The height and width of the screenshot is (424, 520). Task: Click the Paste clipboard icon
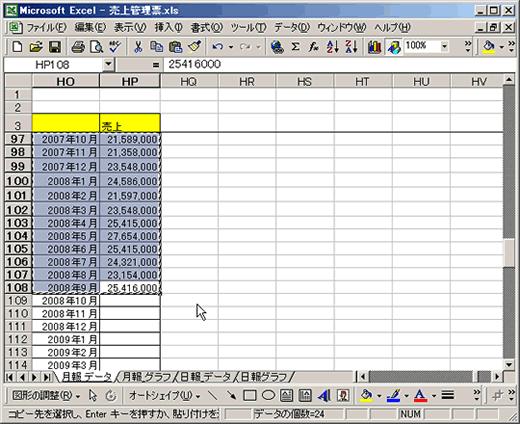click(x=176, y=47)
